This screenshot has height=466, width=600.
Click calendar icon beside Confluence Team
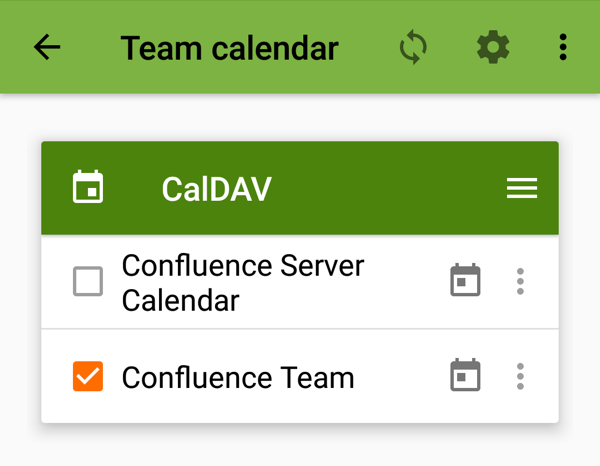coord(465,376)
